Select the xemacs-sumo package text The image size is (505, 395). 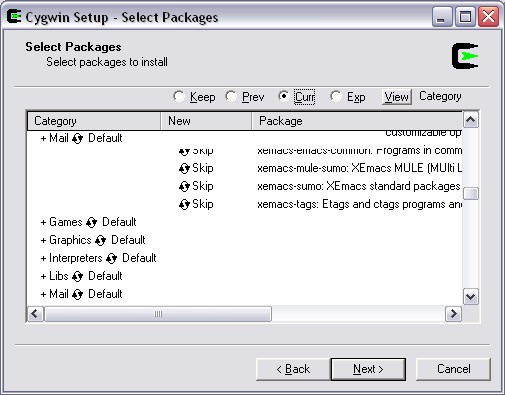tap(358, 186)
